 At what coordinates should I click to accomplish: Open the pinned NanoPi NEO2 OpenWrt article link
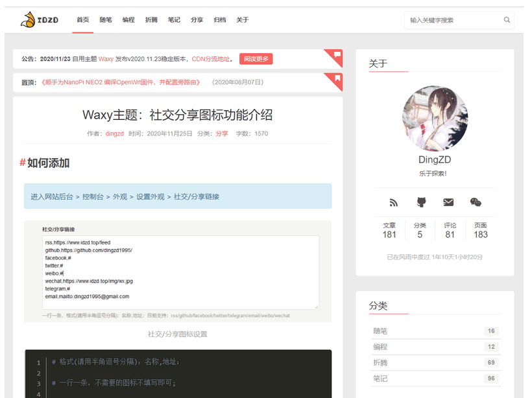pos(121,82)
